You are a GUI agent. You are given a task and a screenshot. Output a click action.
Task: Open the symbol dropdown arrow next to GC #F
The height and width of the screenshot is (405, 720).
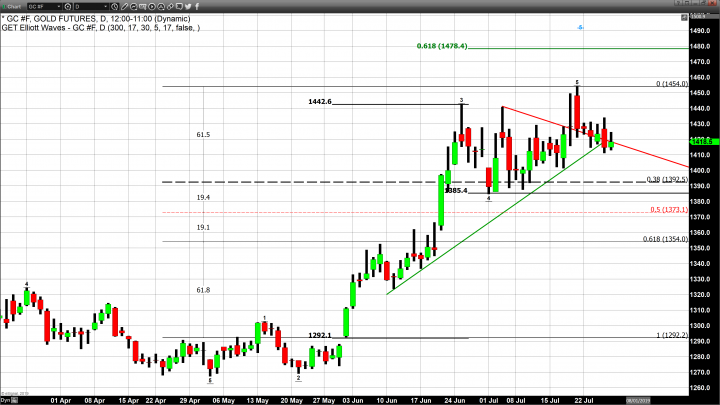(x=59, y=6)
